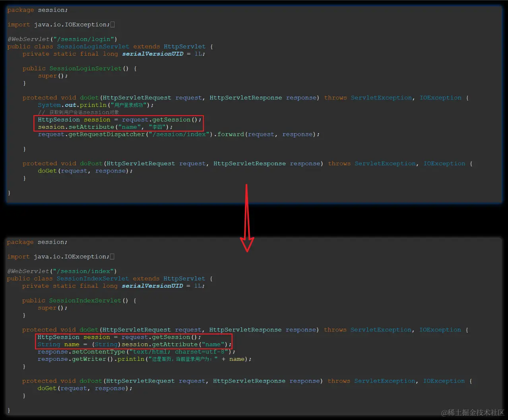Click the response.setContentType("text/html; charset=utf-8") line
Viewport: 508px width, 420px height.
tap(136, 352)
